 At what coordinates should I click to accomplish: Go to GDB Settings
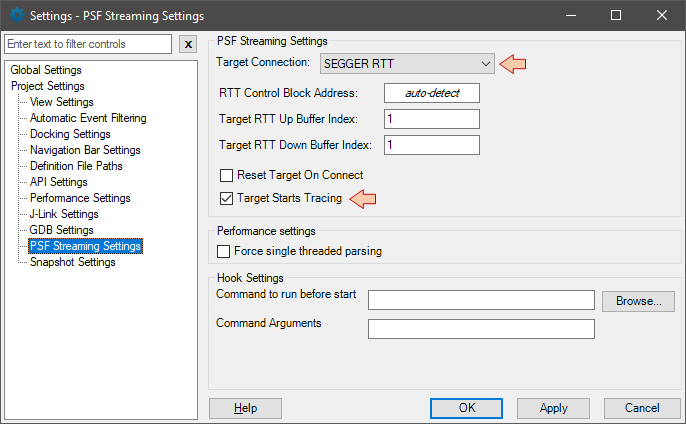tap(61, 230)
